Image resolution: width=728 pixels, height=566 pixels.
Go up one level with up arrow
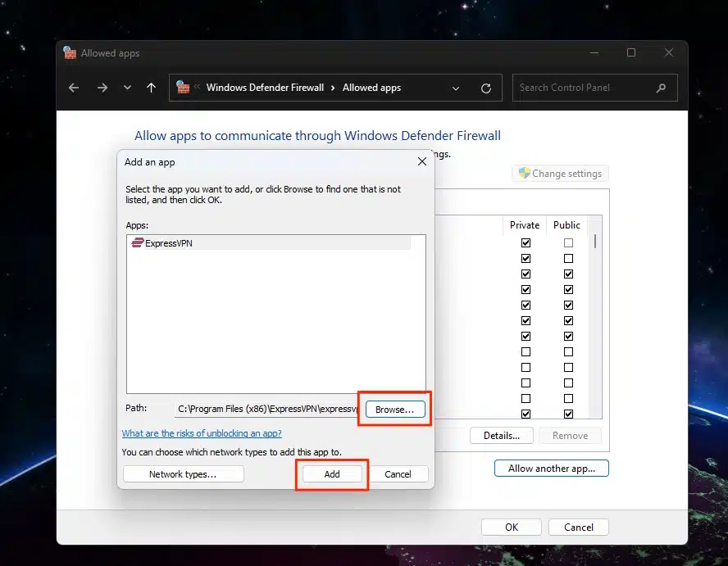151,88
